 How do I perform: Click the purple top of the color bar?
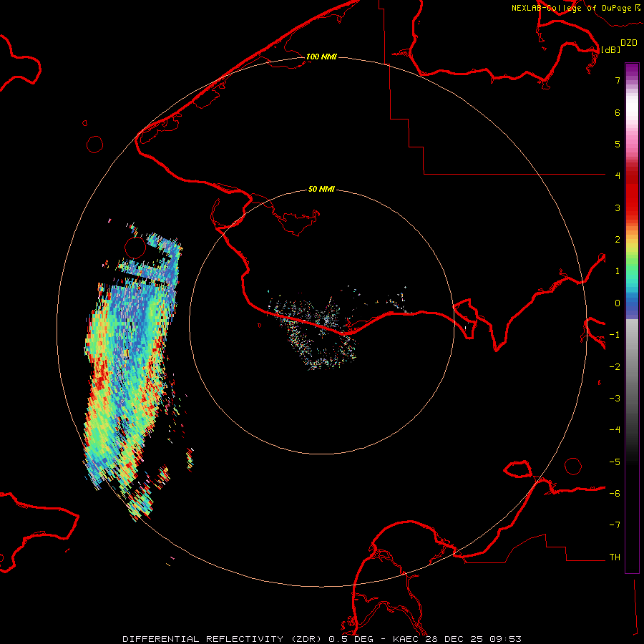pos(632,70)
